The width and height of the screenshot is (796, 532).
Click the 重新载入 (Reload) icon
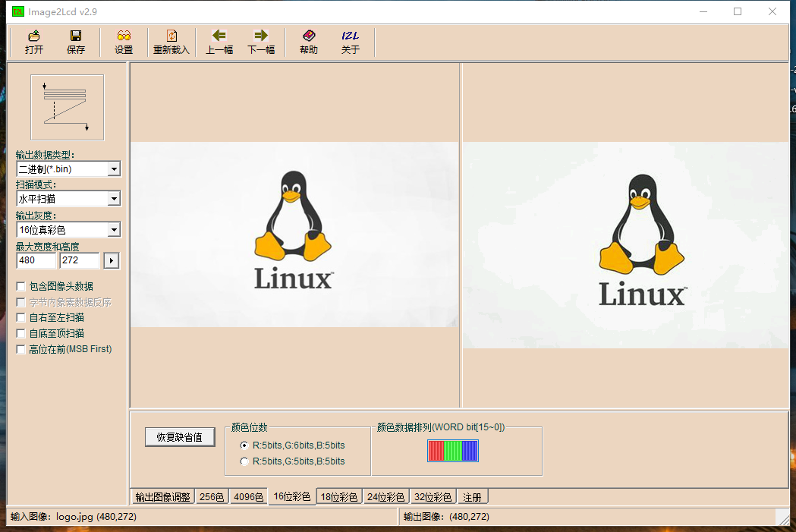(171, 42)
